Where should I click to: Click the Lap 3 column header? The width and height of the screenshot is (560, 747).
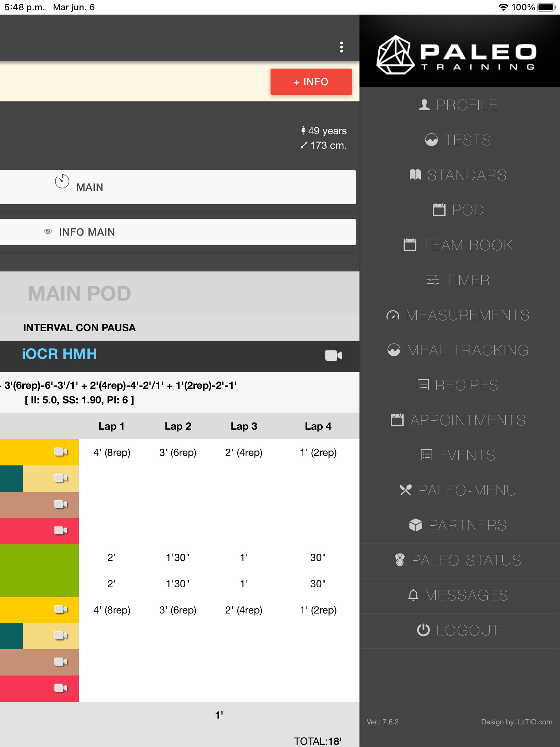[244, 426]
